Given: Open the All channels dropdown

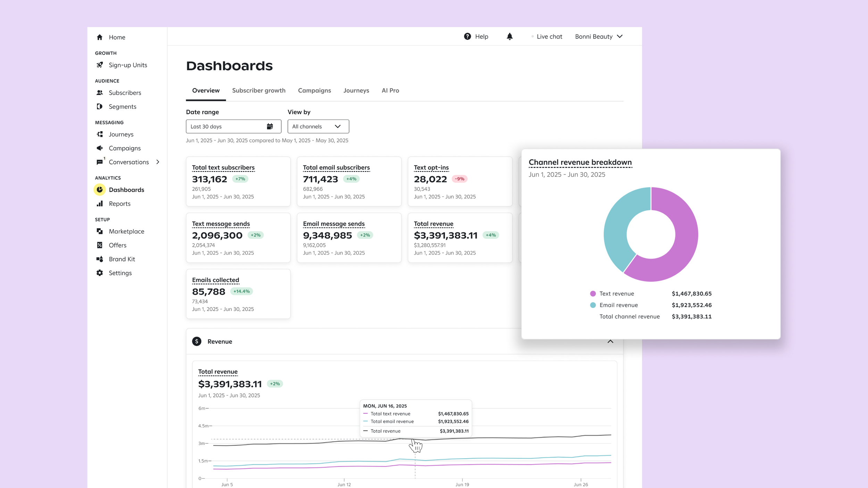Looking at the screenshot, I should [x=318, y=126].
